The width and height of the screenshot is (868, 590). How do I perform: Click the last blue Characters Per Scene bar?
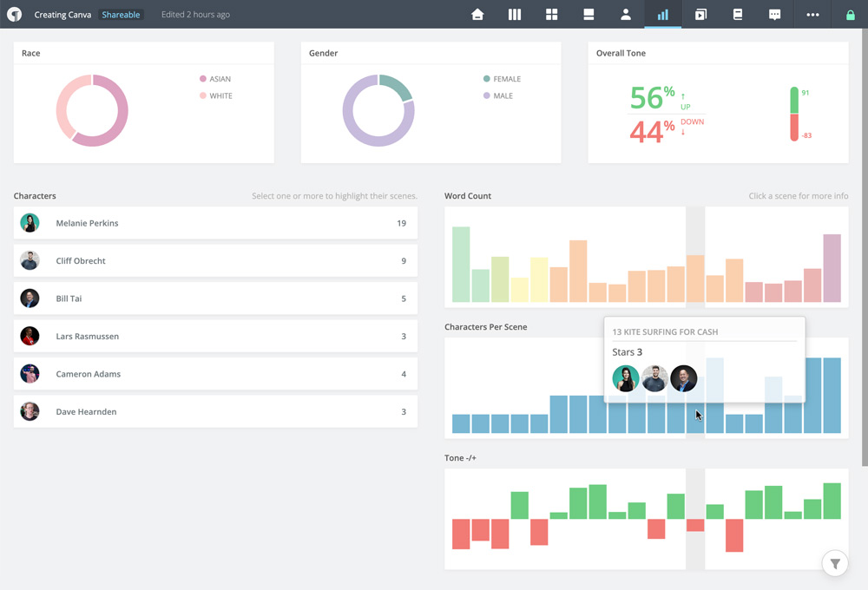coord(832,395)
